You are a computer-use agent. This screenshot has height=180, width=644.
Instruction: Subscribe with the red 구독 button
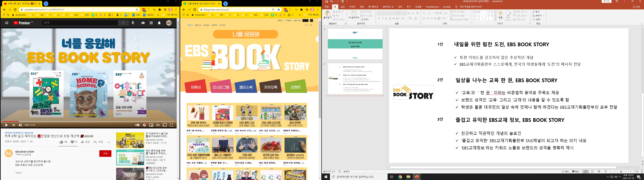(105, 153)
